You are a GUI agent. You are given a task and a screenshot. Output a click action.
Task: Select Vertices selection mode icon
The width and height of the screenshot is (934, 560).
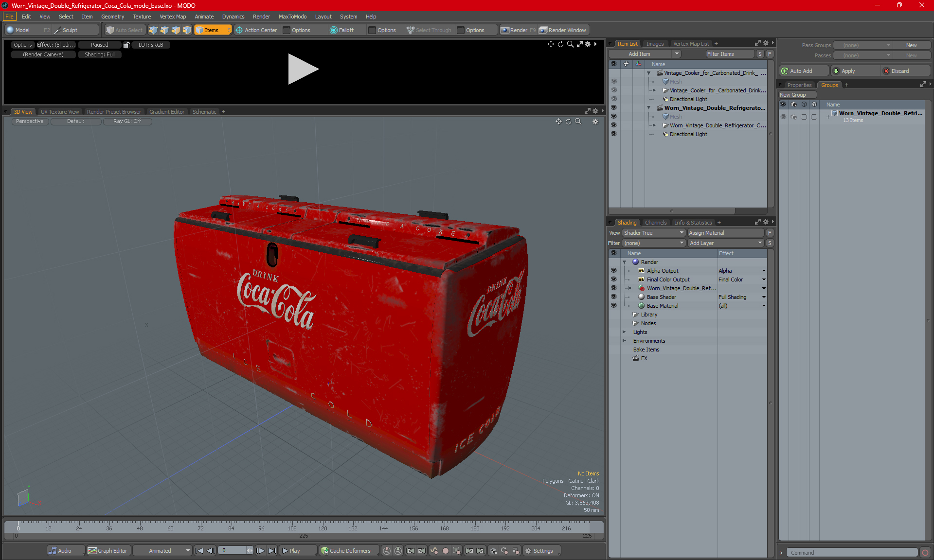pyautogui.click(x=153, y=30)
